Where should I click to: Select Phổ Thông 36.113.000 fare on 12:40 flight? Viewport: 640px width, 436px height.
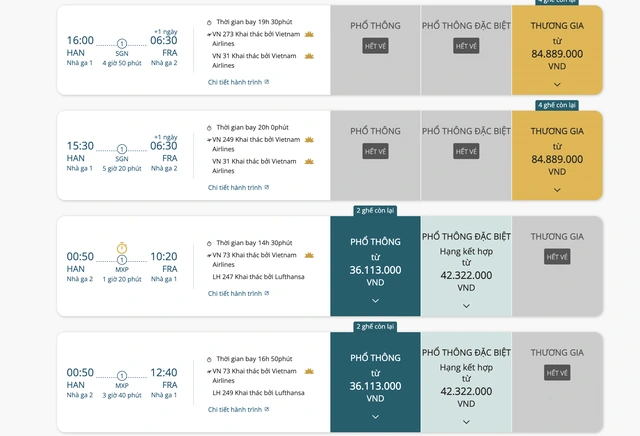(375, 384)
